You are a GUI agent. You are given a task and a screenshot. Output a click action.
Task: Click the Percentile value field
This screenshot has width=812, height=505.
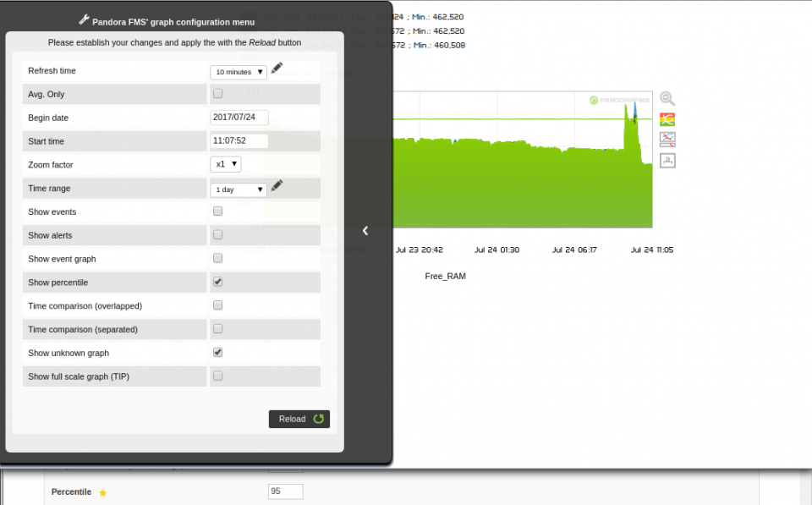[x=285, y=491]
